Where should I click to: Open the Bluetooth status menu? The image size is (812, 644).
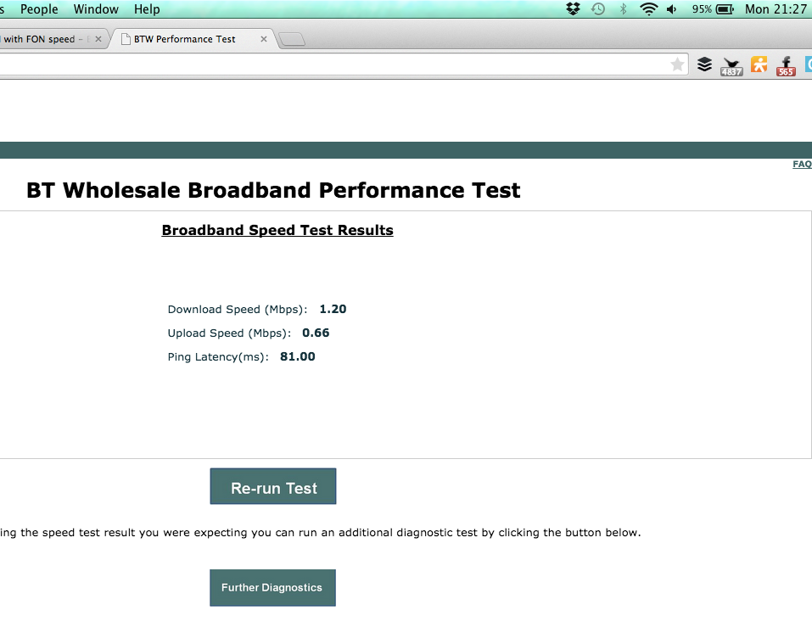[x=624, y=9]
